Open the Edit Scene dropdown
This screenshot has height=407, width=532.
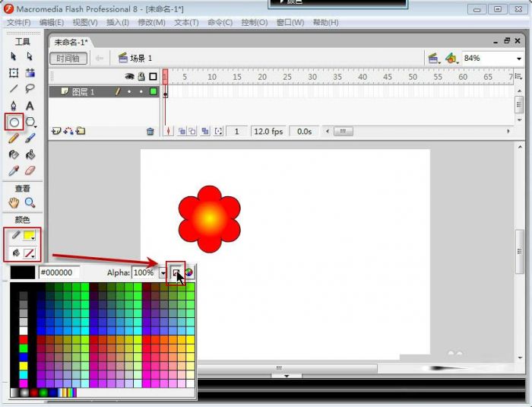click(433, 59)
